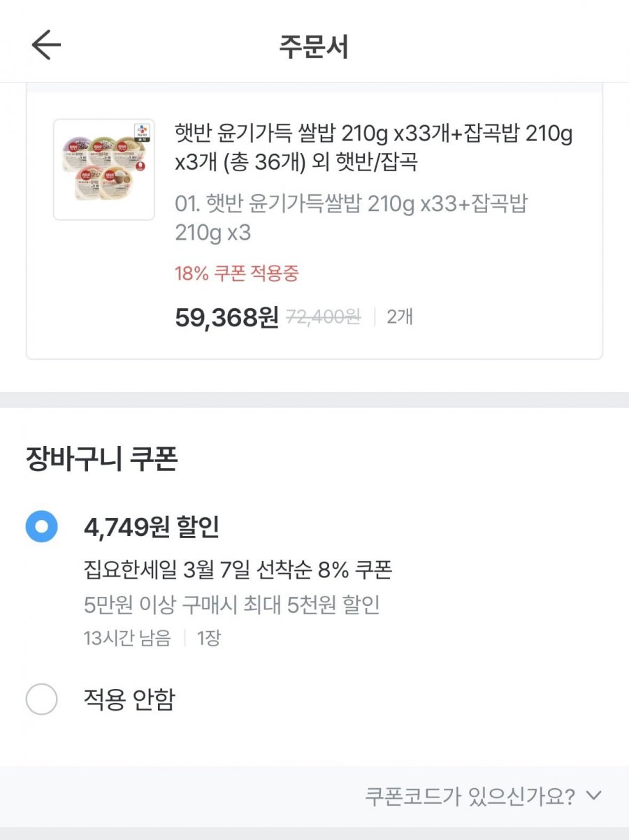629x840 pixels.
Task: Select the 적용 안함 radio button
Action: pyautogui.click(x=41, y=699)
